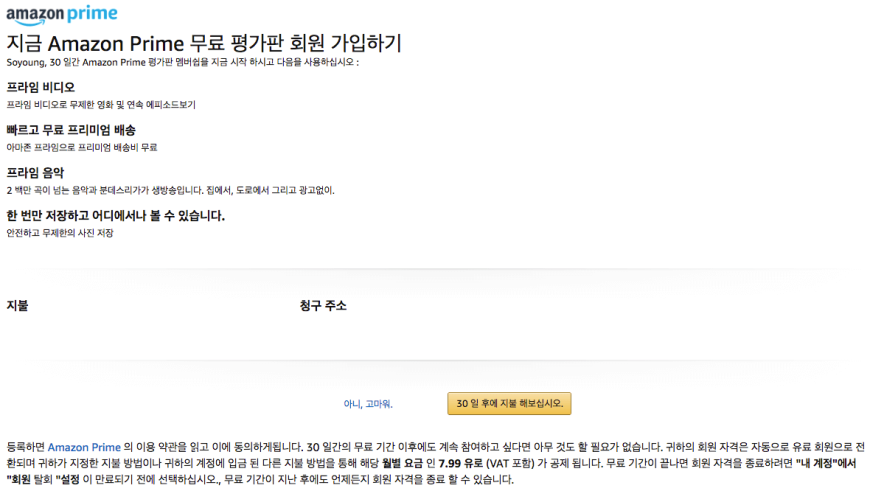Click the amazon prime logo
Viewport: 870px width, 491px height.
coord(62,14)
